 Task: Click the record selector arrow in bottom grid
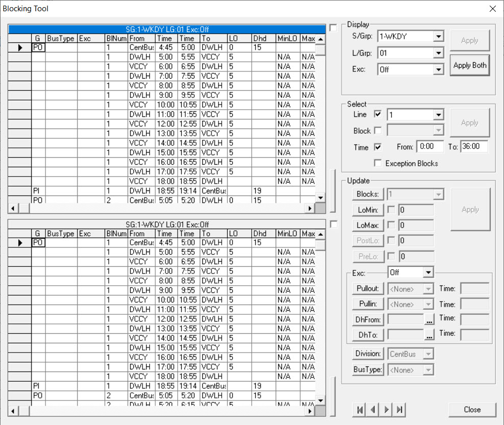pyautogui.click(x=19, y=242)
